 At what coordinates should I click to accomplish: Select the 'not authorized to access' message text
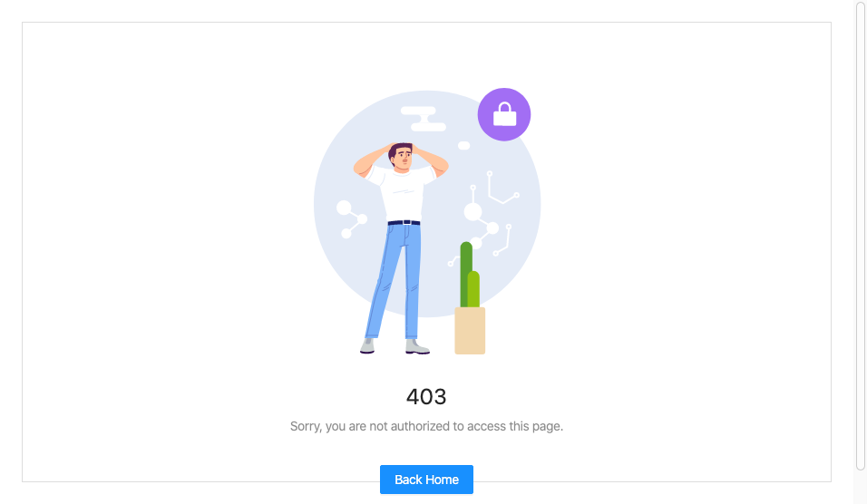tap(426, 426)
